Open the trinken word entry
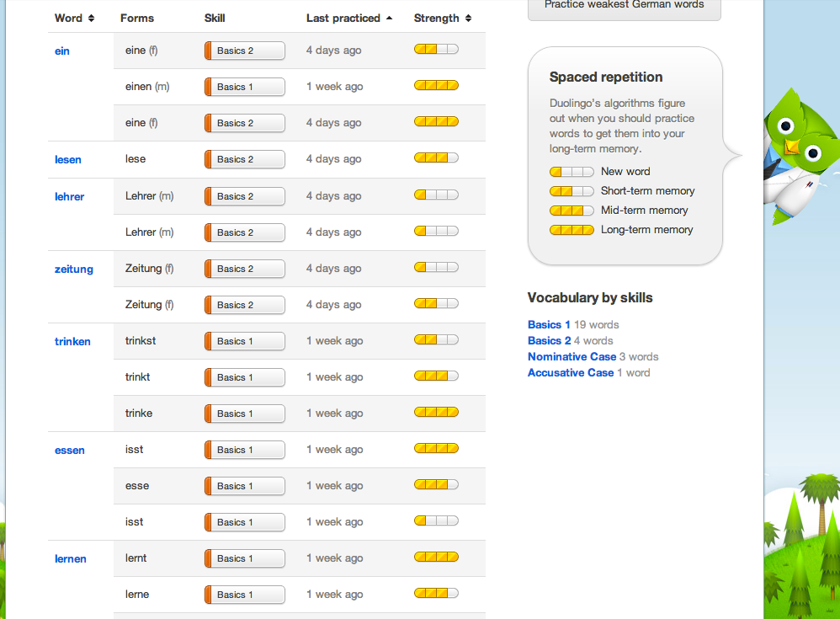This screenshot has height=619, width=840. pos(72,341)
